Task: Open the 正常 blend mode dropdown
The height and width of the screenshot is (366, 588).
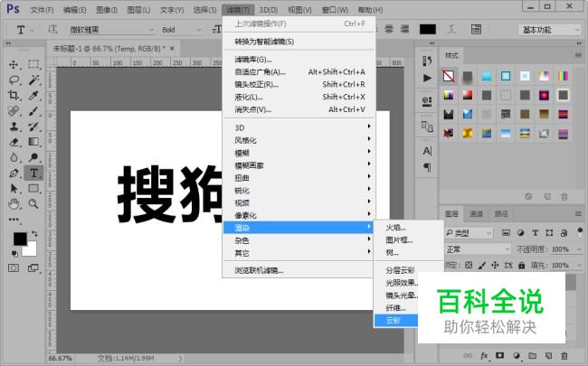Action: pyautogui.click(x=479, y=249)
